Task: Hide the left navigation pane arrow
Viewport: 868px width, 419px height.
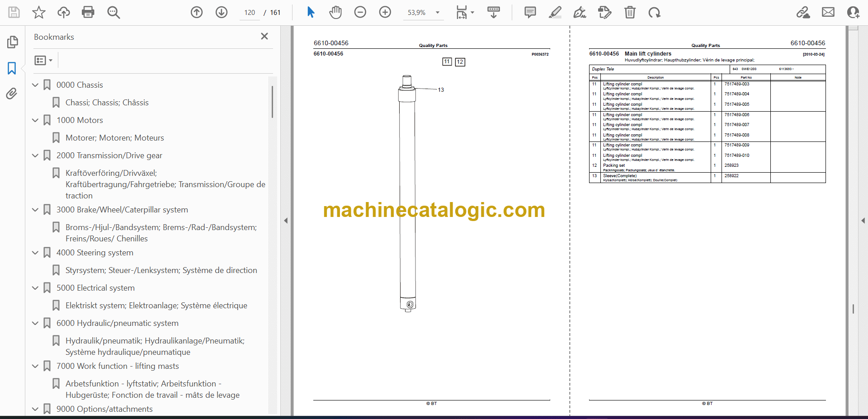Action: tap(286, 221)
